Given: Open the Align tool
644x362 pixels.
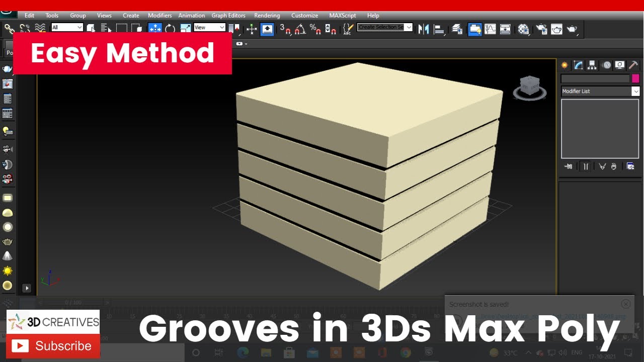Looking at the screenshot, I should [439, 29].
